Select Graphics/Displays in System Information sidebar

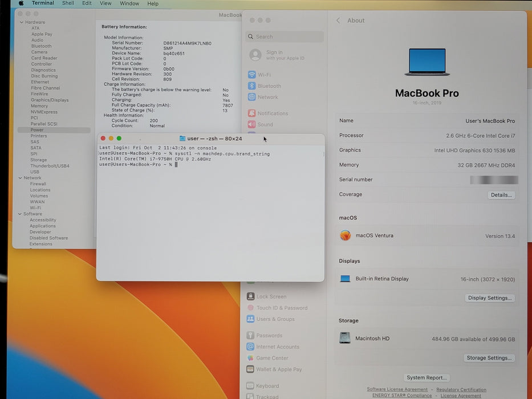[50, 100]
